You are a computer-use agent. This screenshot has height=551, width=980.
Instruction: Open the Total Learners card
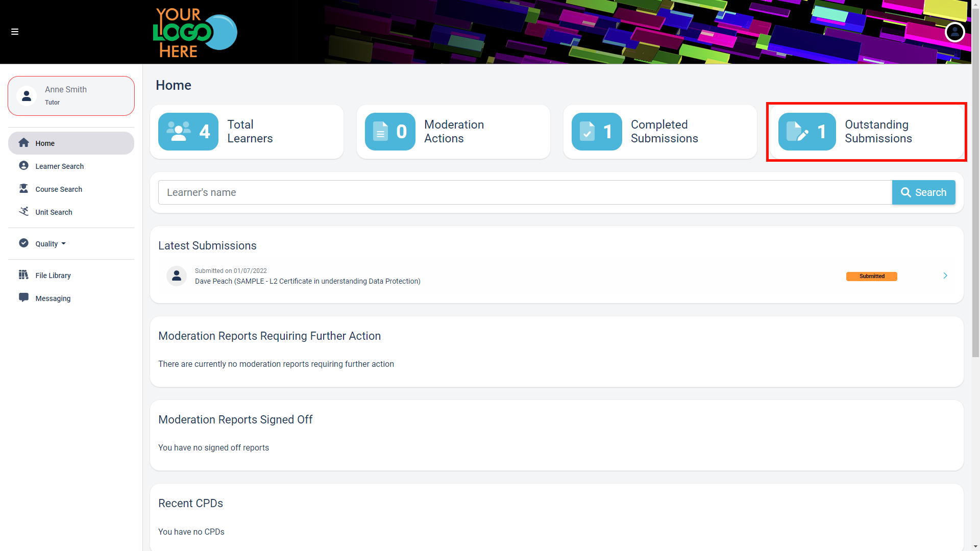tap(247, 132)
